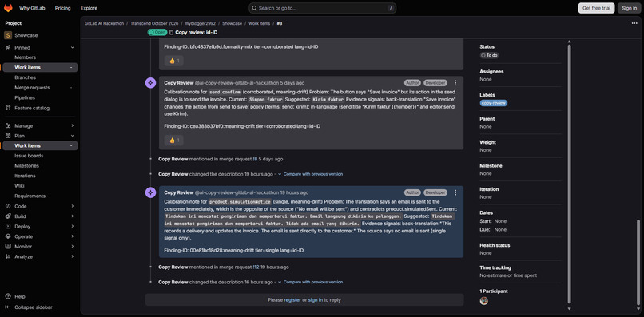
Task: Open the Why GitLab menu
Action: (x=32, y=8)
